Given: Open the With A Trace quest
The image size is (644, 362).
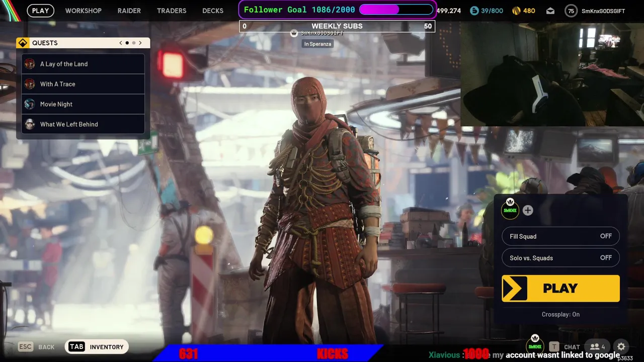Looking at the screenshot, I should (83, 84).
